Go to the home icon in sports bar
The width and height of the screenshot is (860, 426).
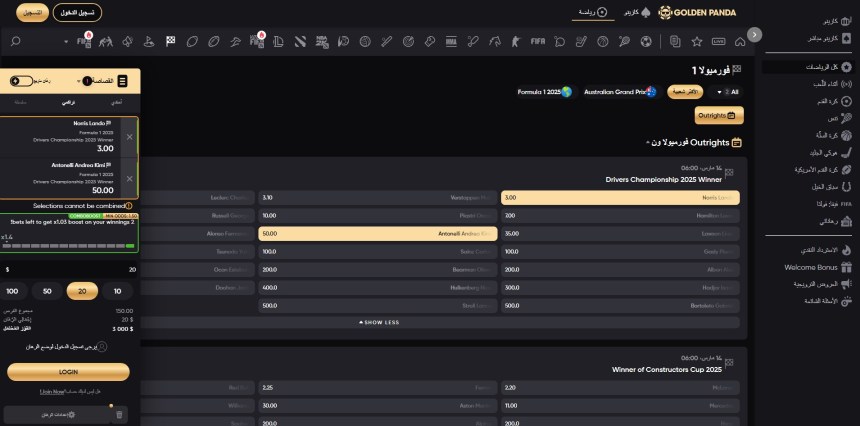(x=740, y=41)
